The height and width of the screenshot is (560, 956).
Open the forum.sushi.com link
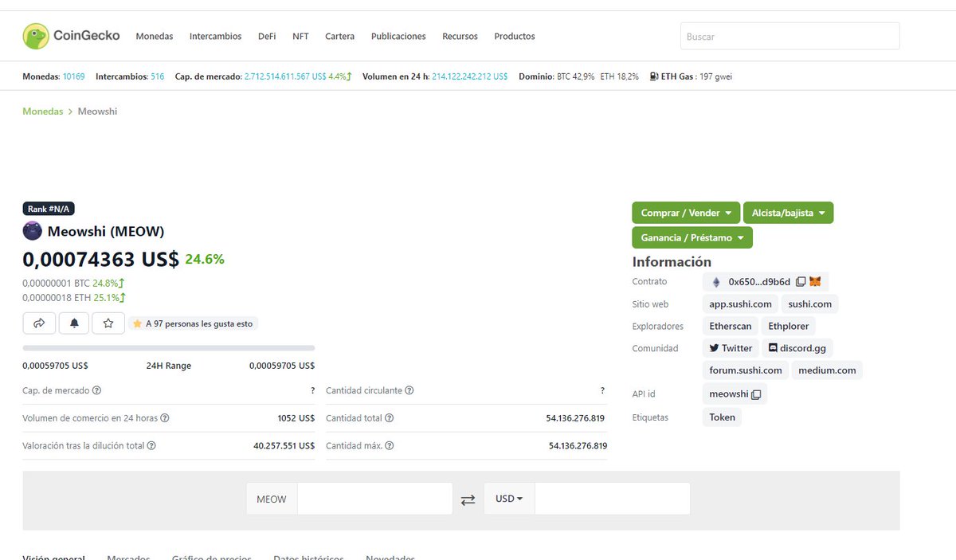(x=746, y=370)
